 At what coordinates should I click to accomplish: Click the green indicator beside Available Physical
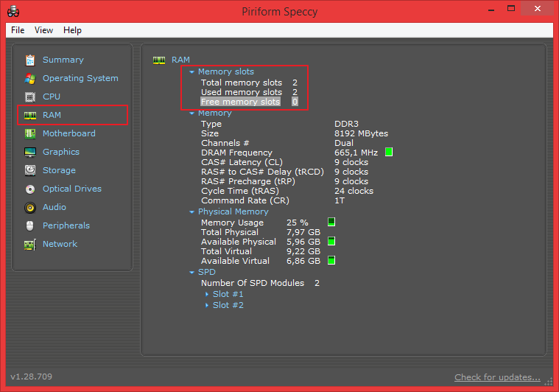click(331, 241)
